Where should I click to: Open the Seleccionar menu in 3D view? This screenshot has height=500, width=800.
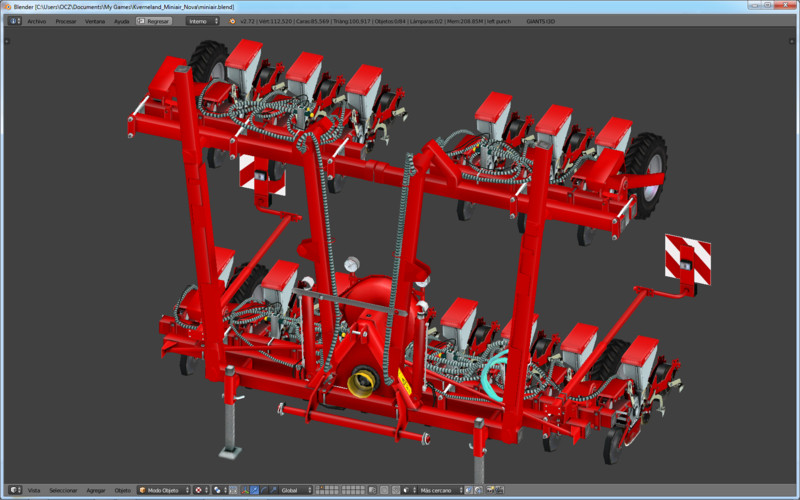point(62,490)
